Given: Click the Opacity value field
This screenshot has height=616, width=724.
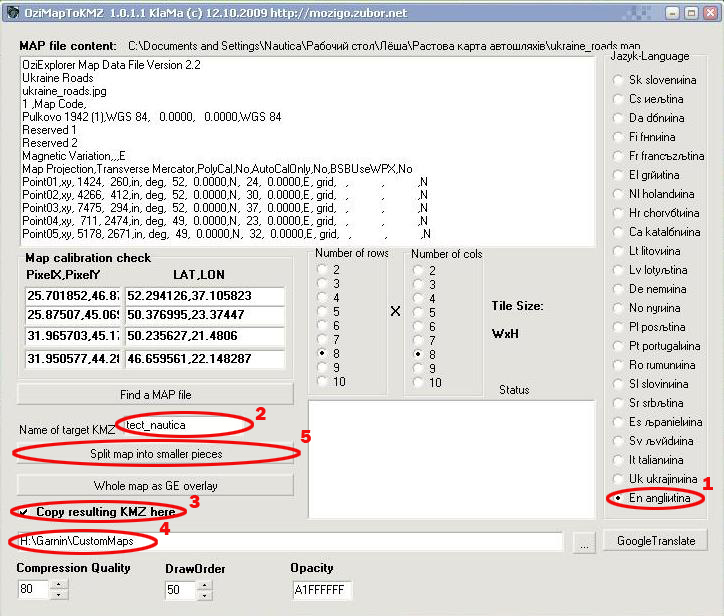Looking at the screenshot, I should tap(320, 590).
